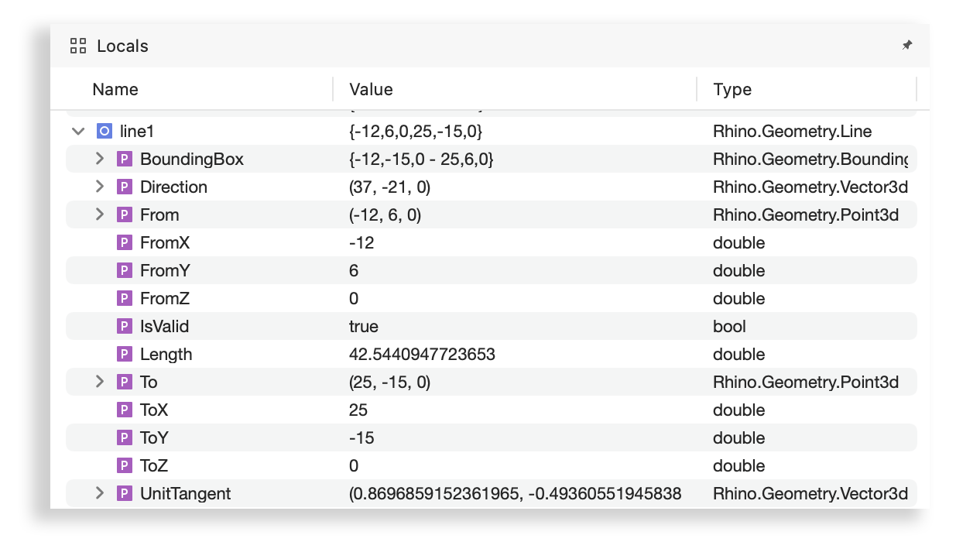Expand the Direction vector property
The height and width of the screenshot is (542, 980).
(99, 187)
